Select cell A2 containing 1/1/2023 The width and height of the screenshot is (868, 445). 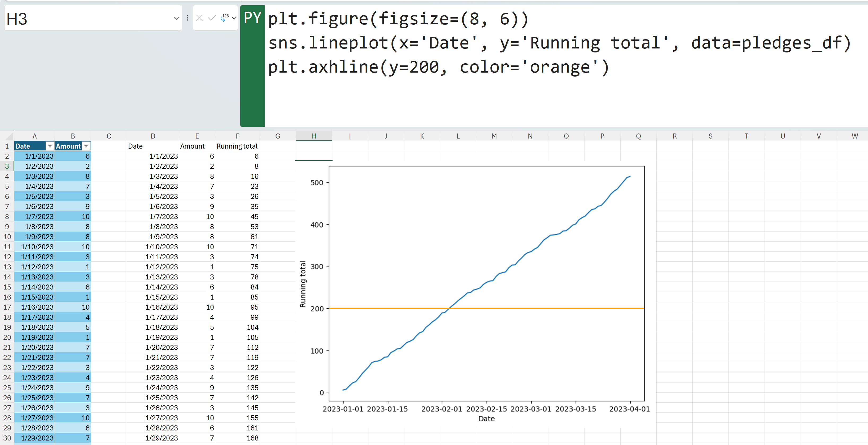coord(34,156)
